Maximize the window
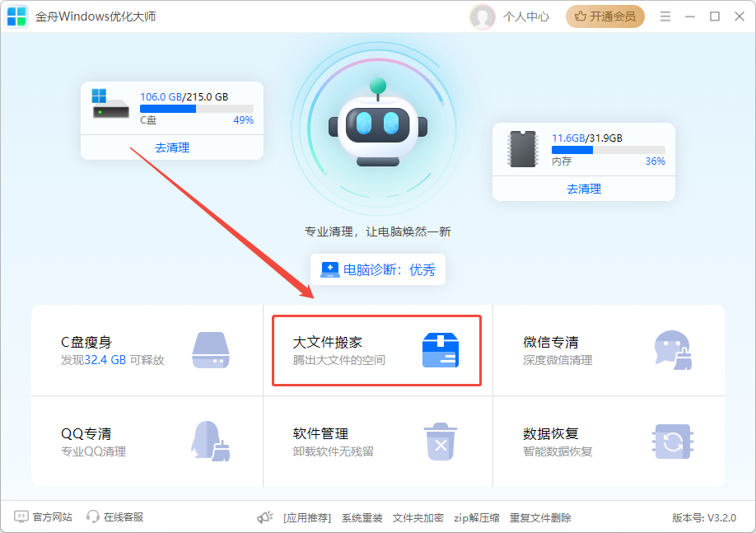756x533 pixels. [x=715, y=16]
